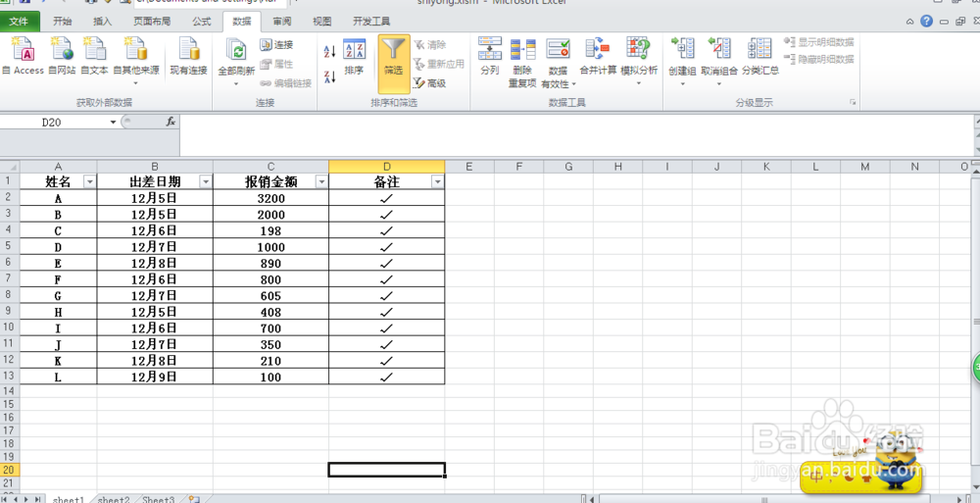Click cell with 12月9日
The image size is (980, 503).
click(155, 377)
